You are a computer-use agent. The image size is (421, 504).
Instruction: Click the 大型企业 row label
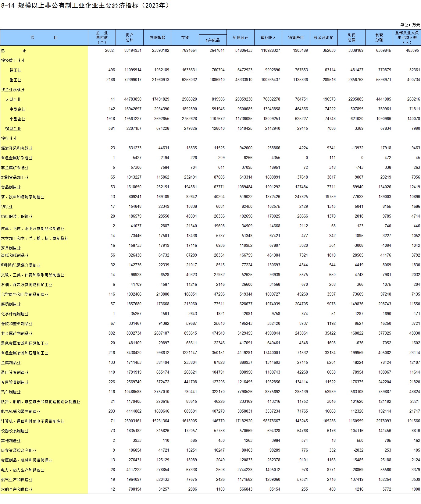coord(13,99)
